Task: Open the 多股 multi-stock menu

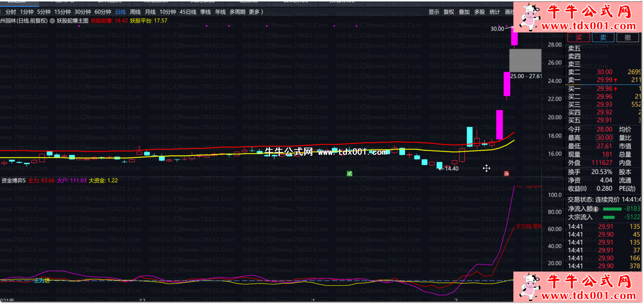Action: click(479, 12)
